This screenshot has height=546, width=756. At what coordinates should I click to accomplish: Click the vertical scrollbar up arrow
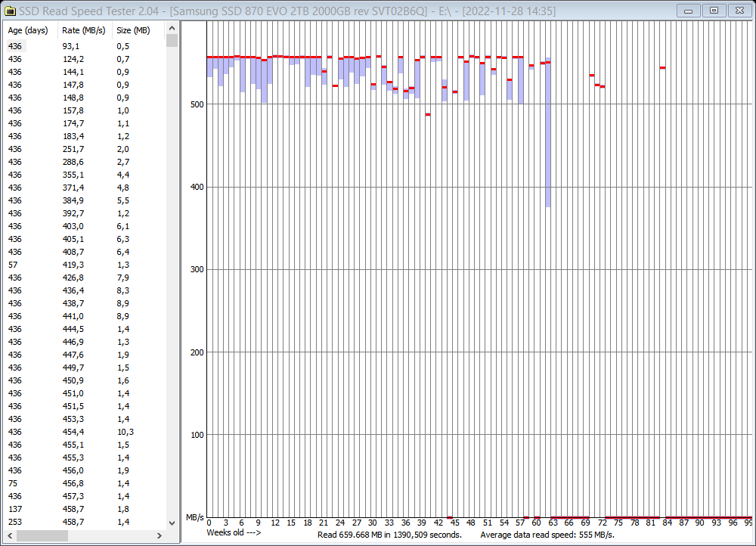pyautogui.click(x=172, y=28)
